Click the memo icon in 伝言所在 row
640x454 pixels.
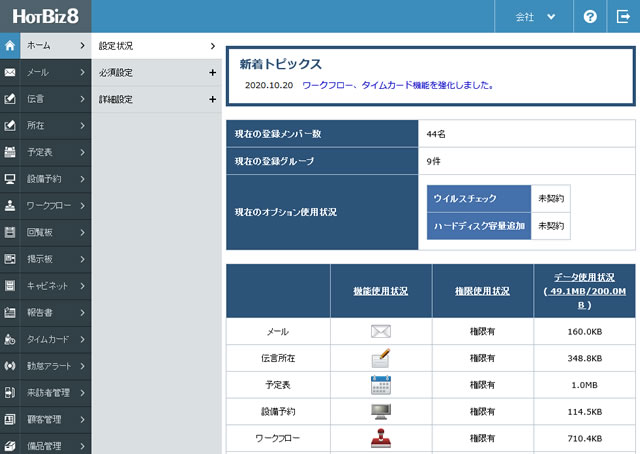point(380,358)
